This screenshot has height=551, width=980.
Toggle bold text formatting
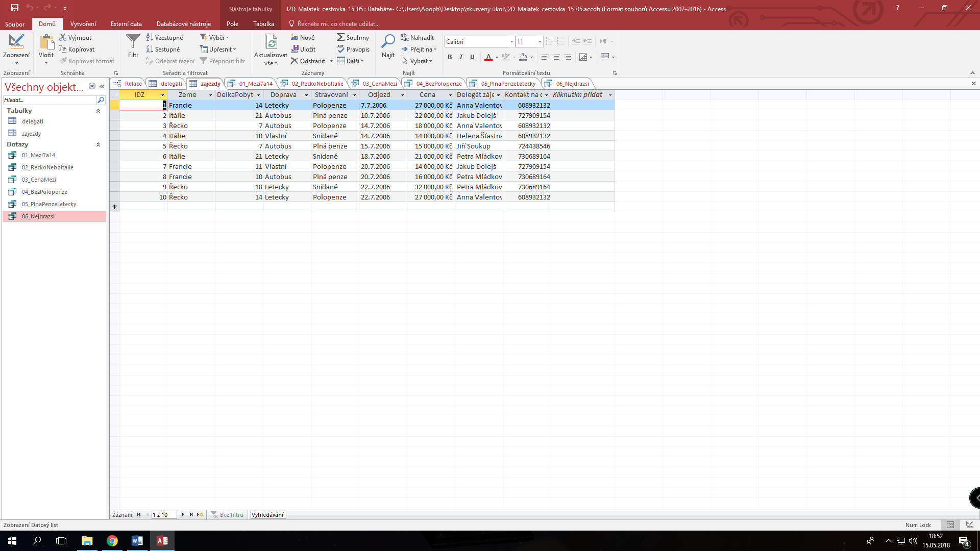point(450,57)
